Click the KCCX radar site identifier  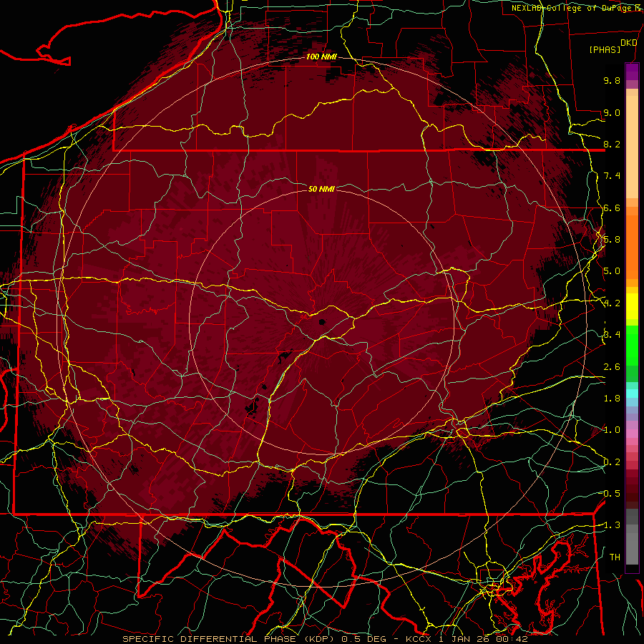(x=419, y=639)
